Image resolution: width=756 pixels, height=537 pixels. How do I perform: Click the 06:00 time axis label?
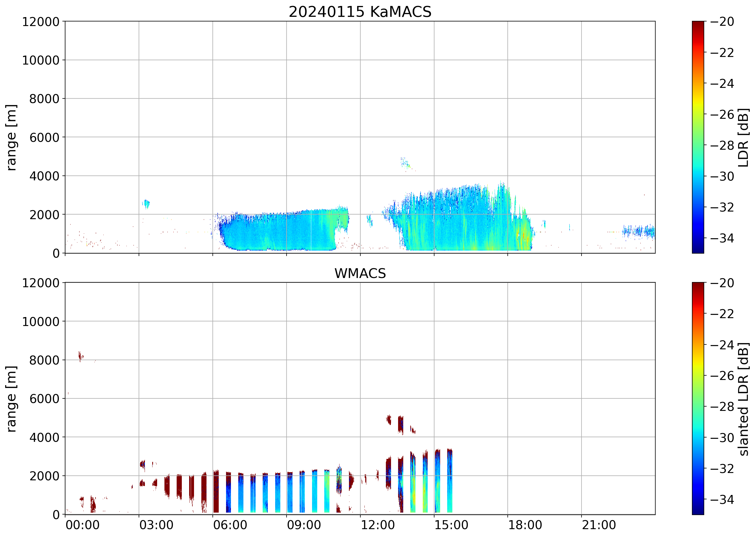230,525
